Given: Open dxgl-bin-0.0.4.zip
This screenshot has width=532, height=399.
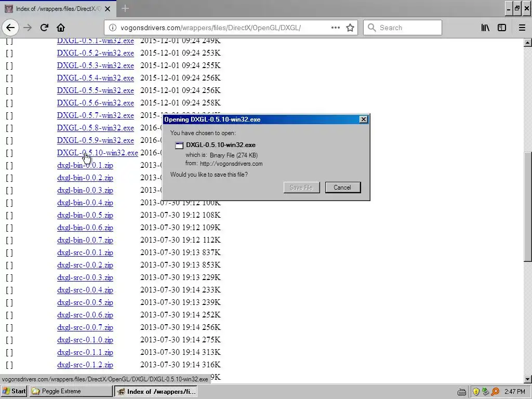Looking at the screenshot, I should [x=85, y=203].
